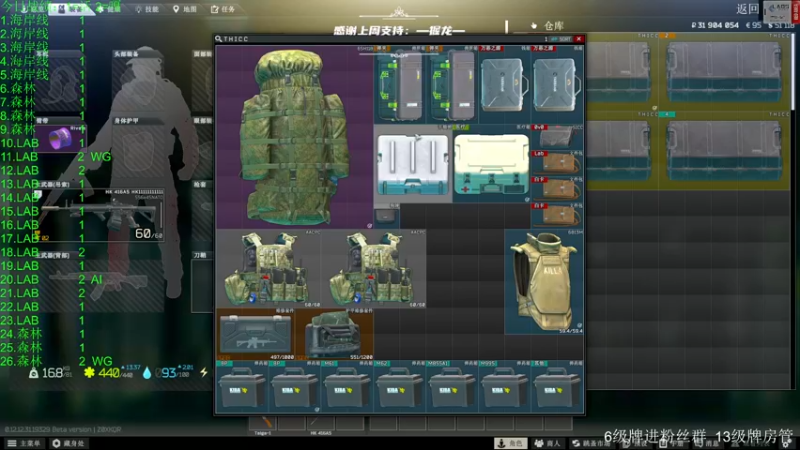Select the second blue items case
Screen dimensions: 800x450
pyautogui.click(x=557, y=85)
